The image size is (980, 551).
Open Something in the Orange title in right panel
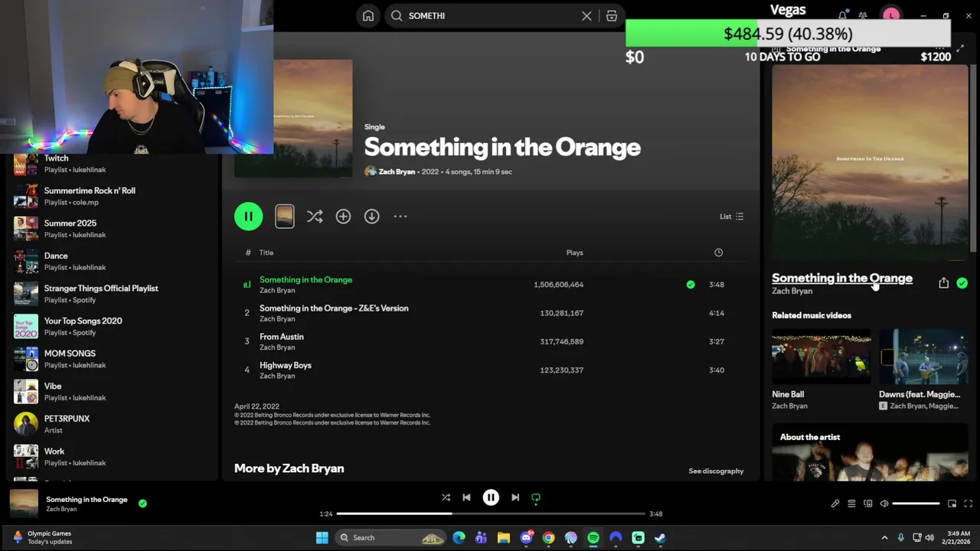pyautogui.click(x=842, y=278)
